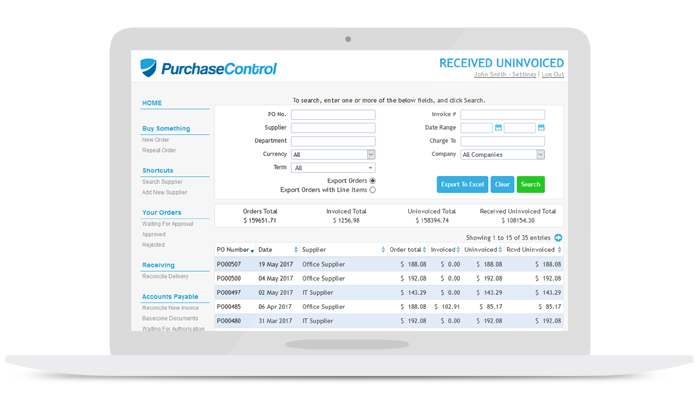
Task: Click the Invoice # input field
Action: tap(502, 115)
